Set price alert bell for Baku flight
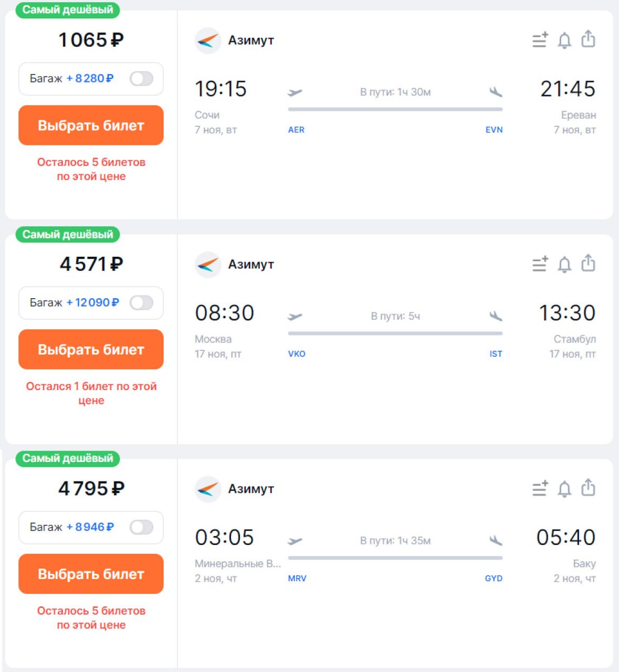This screenshot has height=672, width=619. (x=564, y=489)
